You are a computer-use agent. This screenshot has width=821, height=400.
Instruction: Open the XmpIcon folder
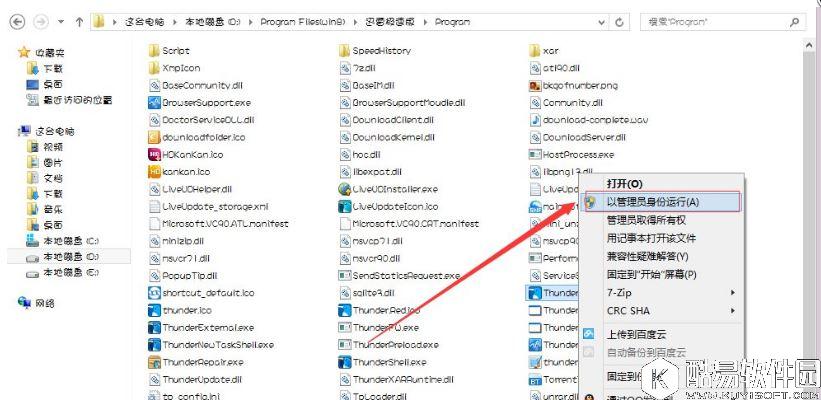174,68
